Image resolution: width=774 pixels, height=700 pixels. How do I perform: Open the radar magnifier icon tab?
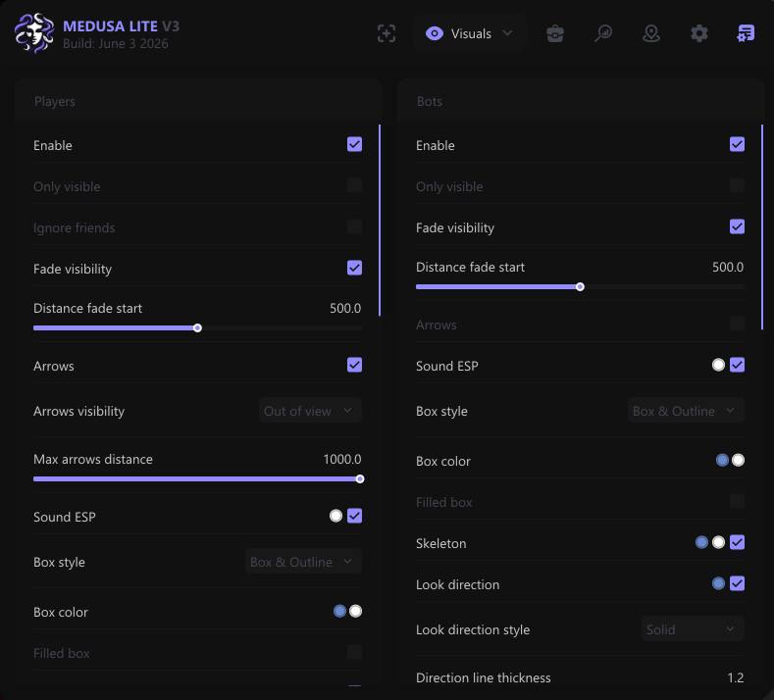pyautogui.click(x=603, y=33)
